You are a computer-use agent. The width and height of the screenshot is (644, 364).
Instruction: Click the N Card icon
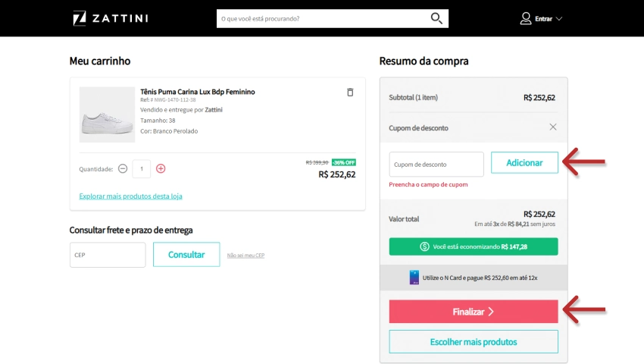414,278
